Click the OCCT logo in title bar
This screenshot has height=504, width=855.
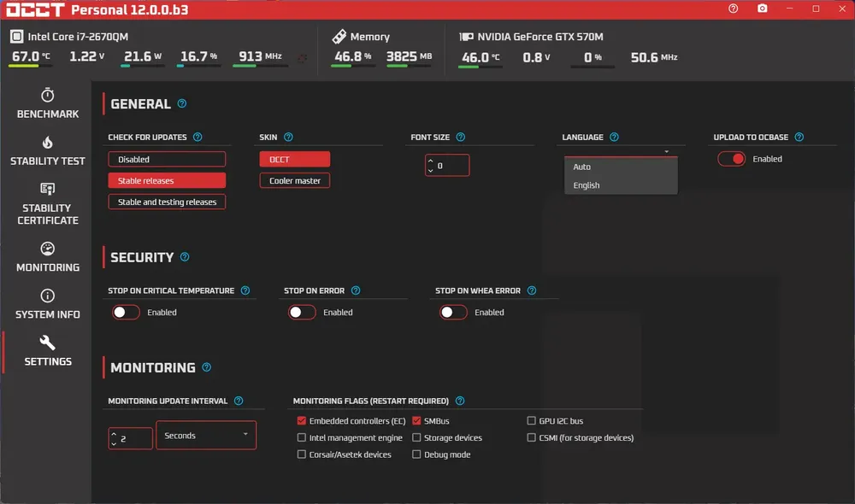(x=35, y=9)
